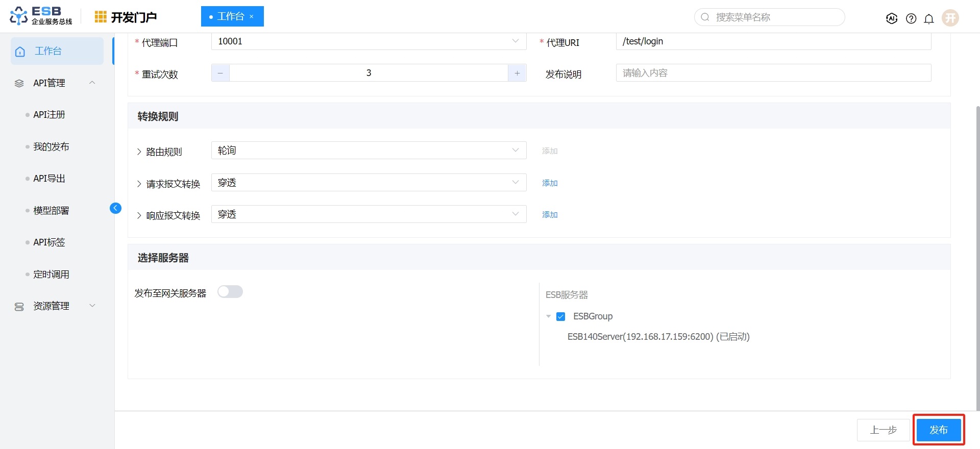Increase 重试次数 with the plus button
Image resolution: width=980 pixels, height=449 pixels.
click(x=517, y=73)
